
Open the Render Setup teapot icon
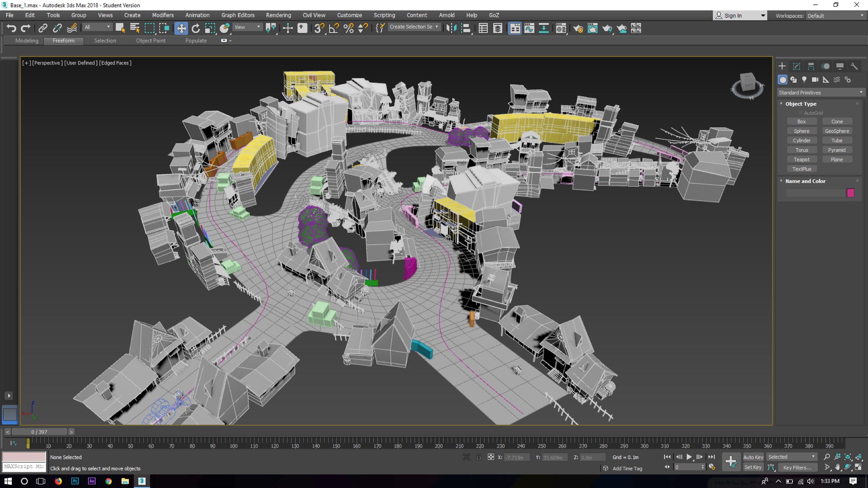(x=578, y=28)
